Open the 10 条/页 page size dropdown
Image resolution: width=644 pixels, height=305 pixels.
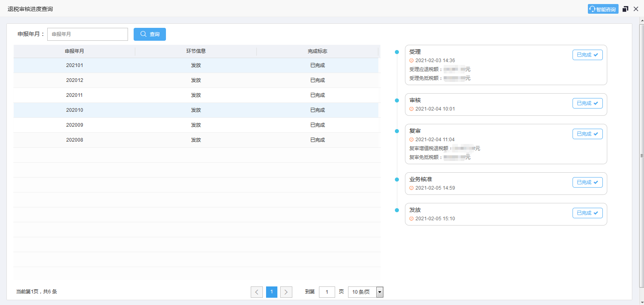(365, 292)
